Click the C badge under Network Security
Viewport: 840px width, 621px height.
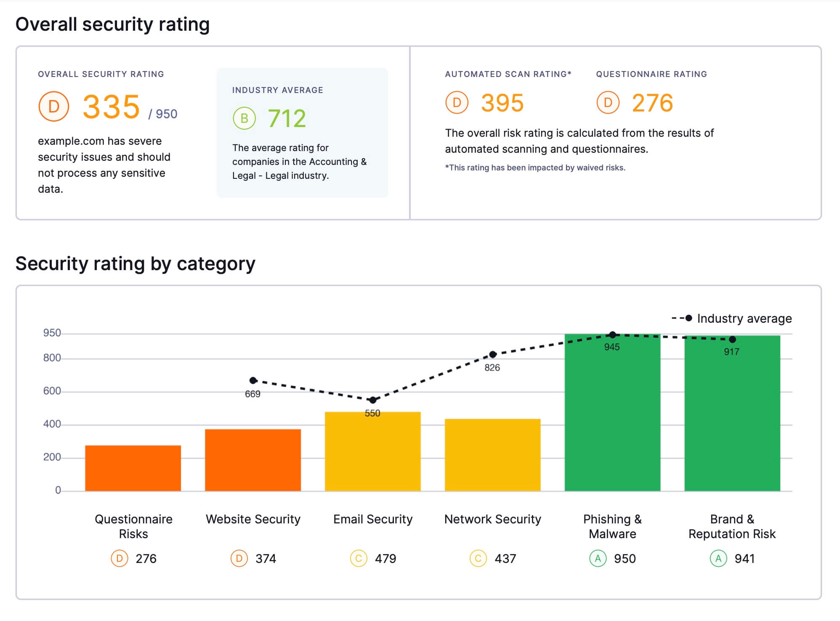tap(478, 559)
